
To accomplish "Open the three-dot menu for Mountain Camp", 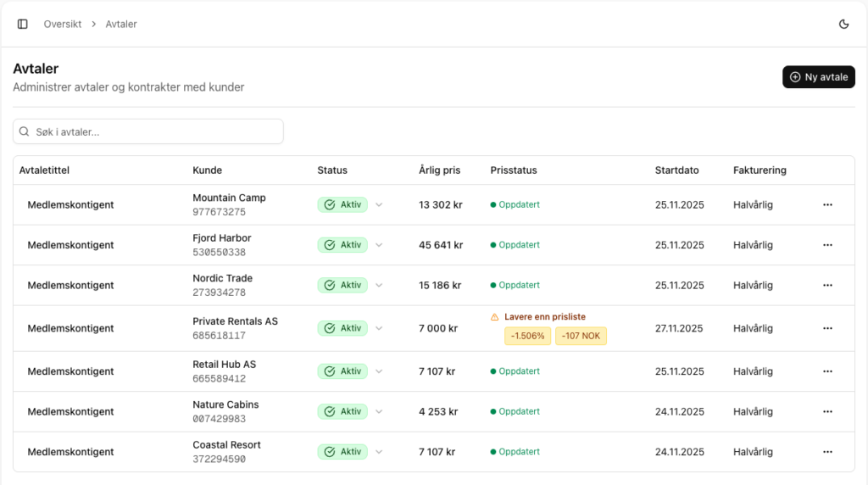I will pos(827,205).
